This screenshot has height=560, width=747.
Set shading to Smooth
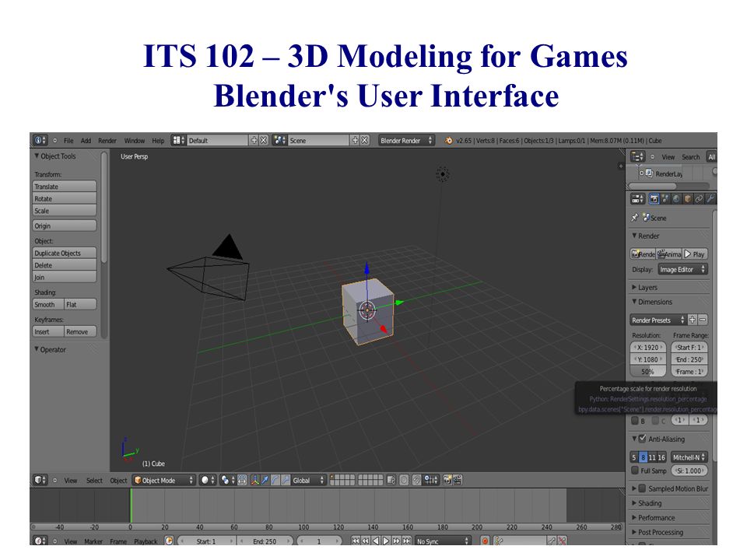47,304
